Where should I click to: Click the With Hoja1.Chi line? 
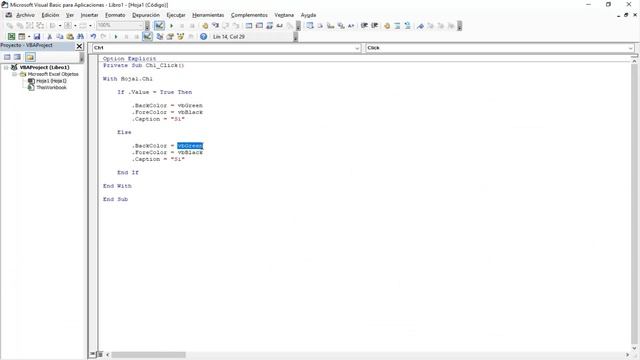click(x=128, y=79)
